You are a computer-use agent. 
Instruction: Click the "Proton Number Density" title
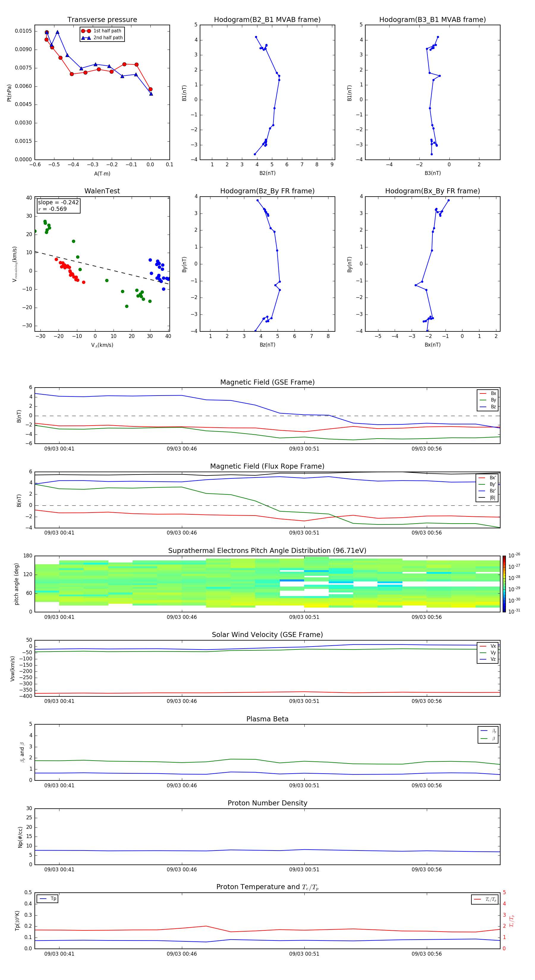[x=267, y=803]
